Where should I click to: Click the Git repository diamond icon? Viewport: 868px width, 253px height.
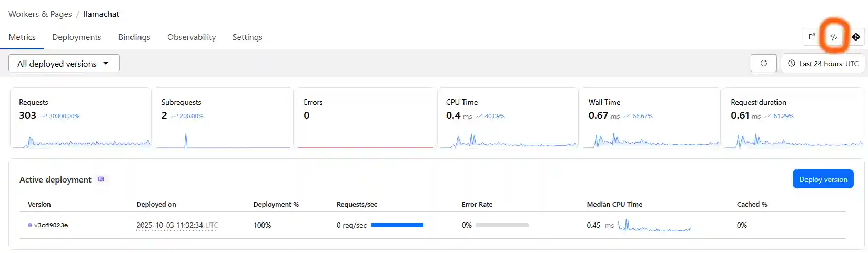[x=856, y=37]
